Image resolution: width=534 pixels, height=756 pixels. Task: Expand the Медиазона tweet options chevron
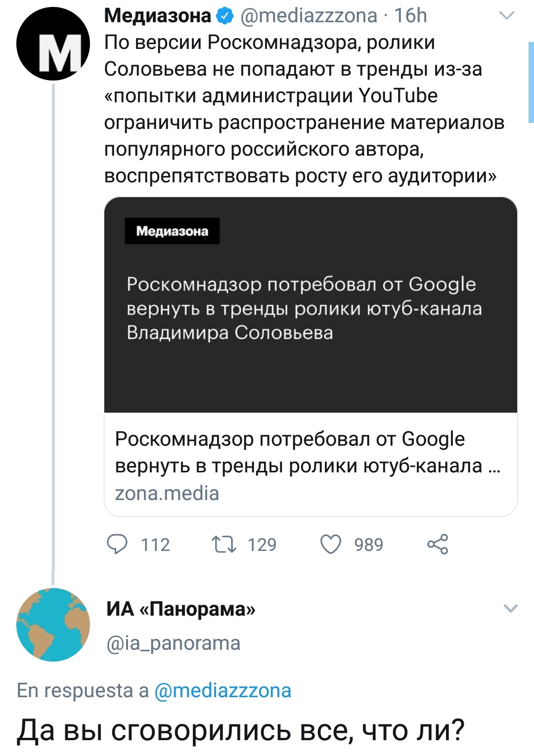tap(507, 16)
